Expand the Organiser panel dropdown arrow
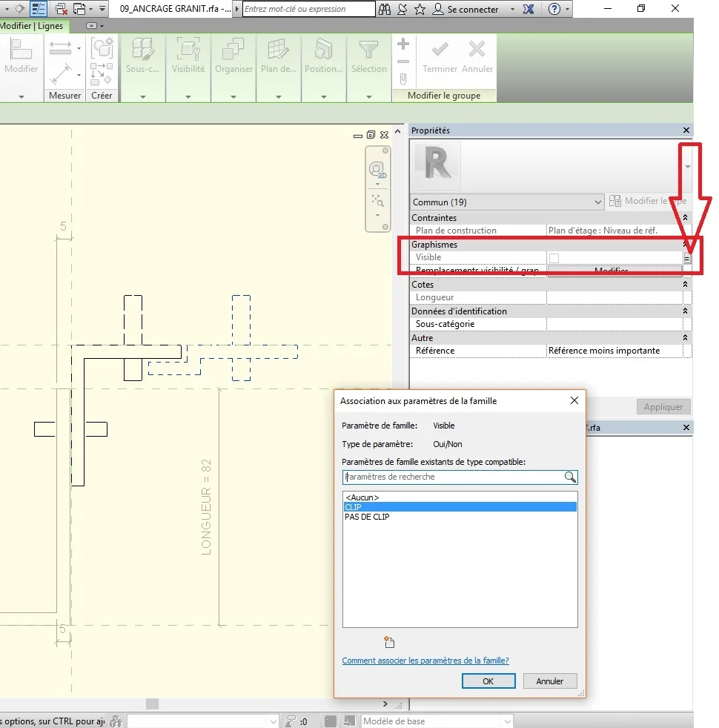The image size is (719, 728). (x=233, y=96)
